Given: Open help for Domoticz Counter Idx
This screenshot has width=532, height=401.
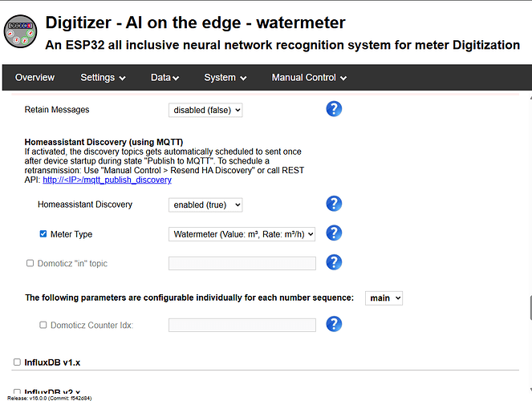Looking at the screenshot, I should pos(334,324).
